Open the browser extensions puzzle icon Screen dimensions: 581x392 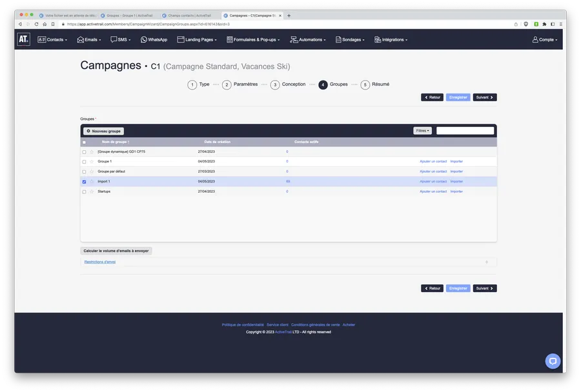pyautogui.click(x=544, y=24)
